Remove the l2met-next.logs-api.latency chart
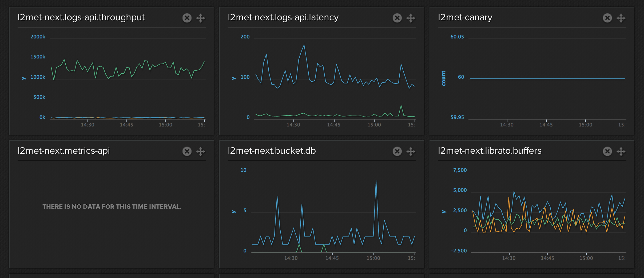 (x=397, y=18)
